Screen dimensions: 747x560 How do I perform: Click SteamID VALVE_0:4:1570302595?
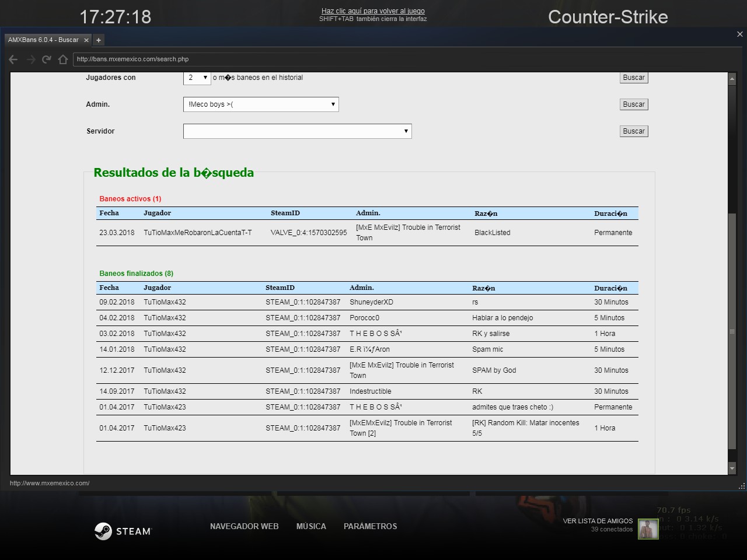309,233
